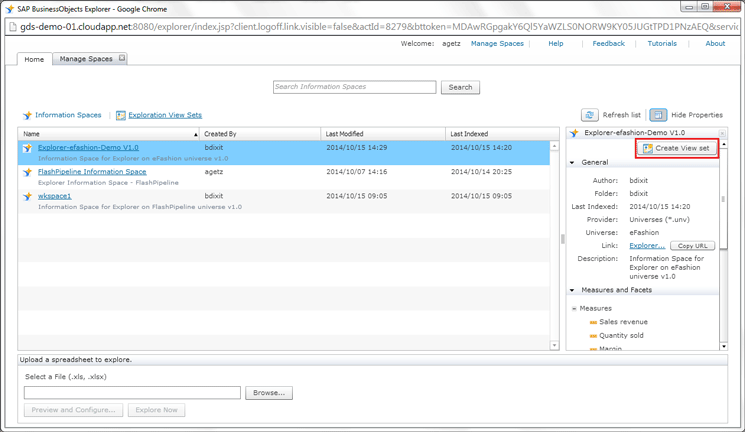Click the Hide Properties panel icon

[x=658, y=115]
